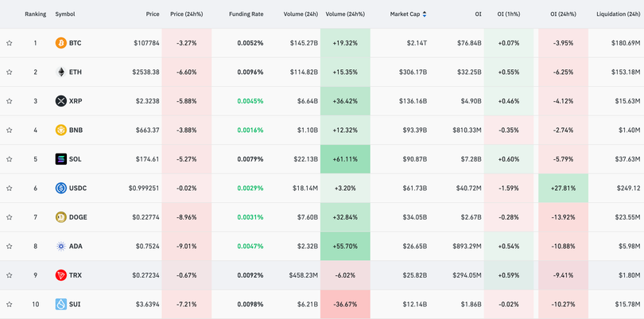Open the SUI symbol link
Viewport: 644px width, 319px height.
point(75,305)
